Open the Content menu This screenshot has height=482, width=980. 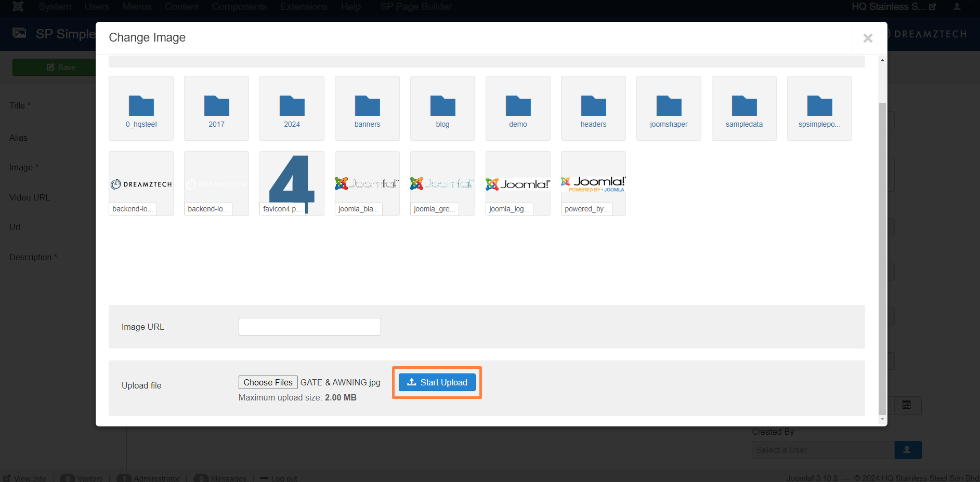181,7
